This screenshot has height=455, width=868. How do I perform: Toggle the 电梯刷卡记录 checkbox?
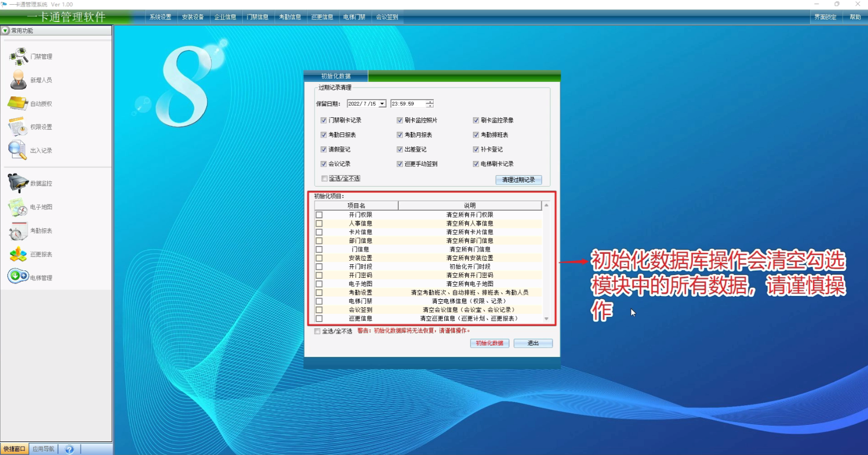tap(476, 164)
